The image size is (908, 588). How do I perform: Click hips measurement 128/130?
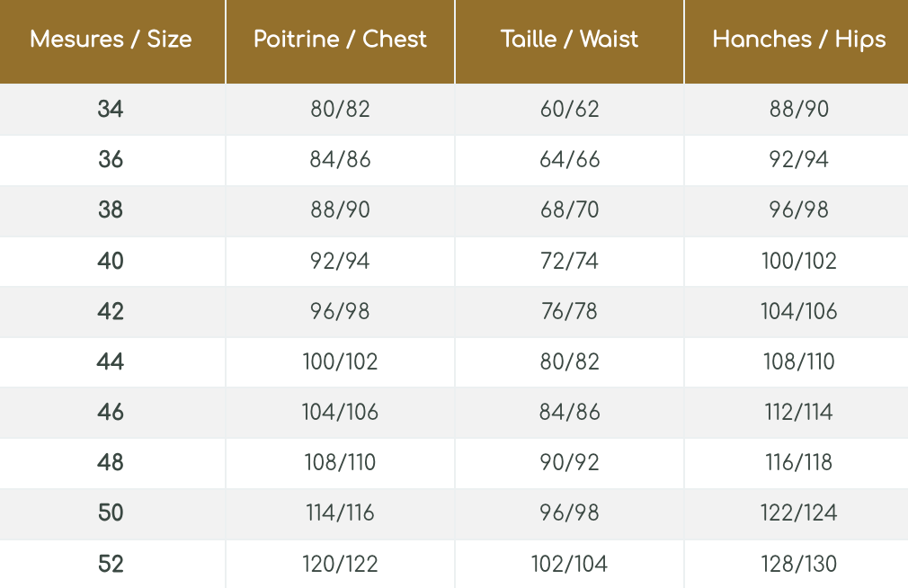(x=798, y=565)
